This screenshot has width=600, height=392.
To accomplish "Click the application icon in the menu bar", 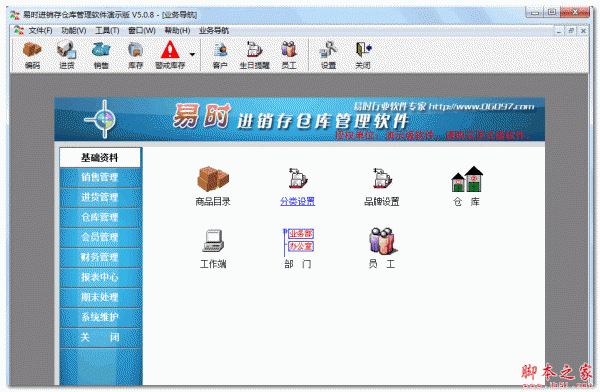I will click(19, 30).
